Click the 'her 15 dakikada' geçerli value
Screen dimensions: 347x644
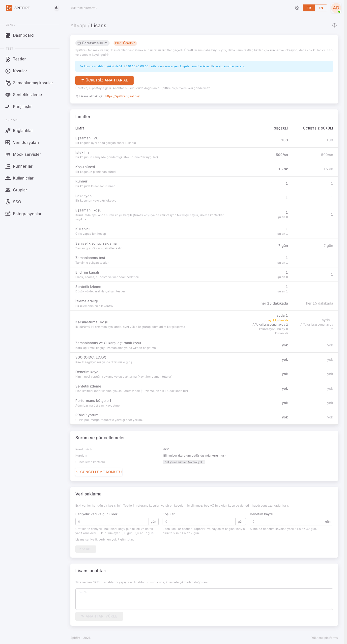tap(274, 303)
